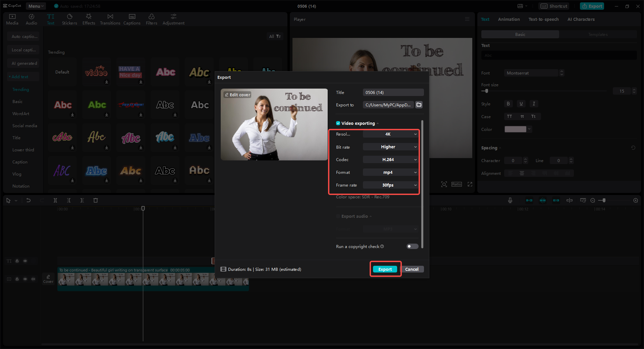Select the Transitions panel icon
The width and height of the screenshot is (644, 349).
point(110,19)
